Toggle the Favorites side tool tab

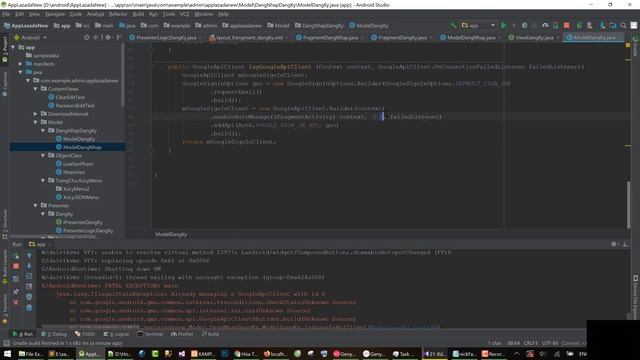[x=4, y=308]
